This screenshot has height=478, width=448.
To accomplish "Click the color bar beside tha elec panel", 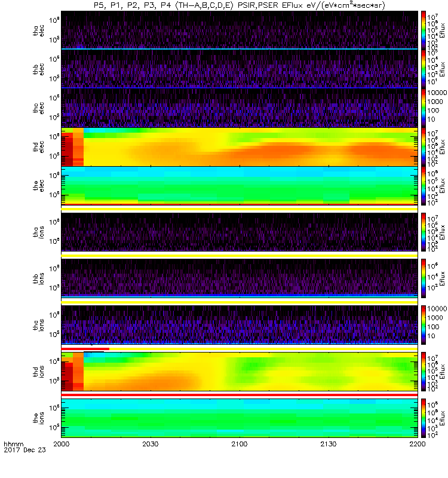I will [424, 30].
